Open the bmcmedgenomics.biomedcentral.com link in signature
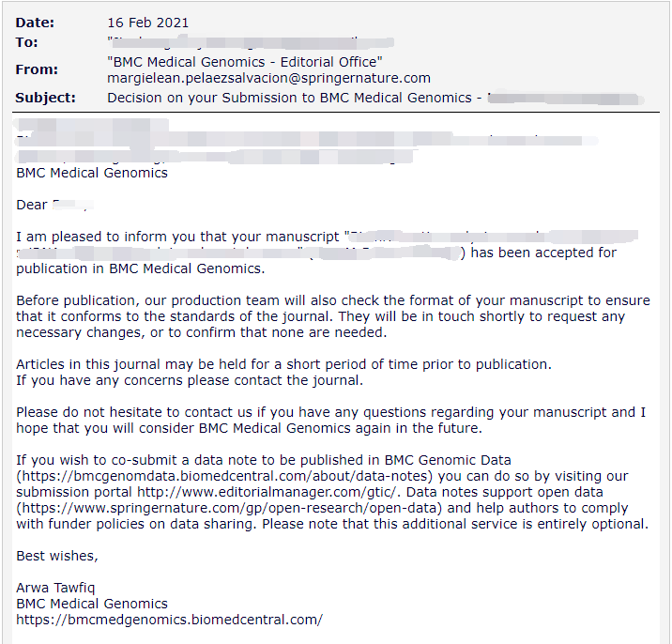 click(169, 620)
